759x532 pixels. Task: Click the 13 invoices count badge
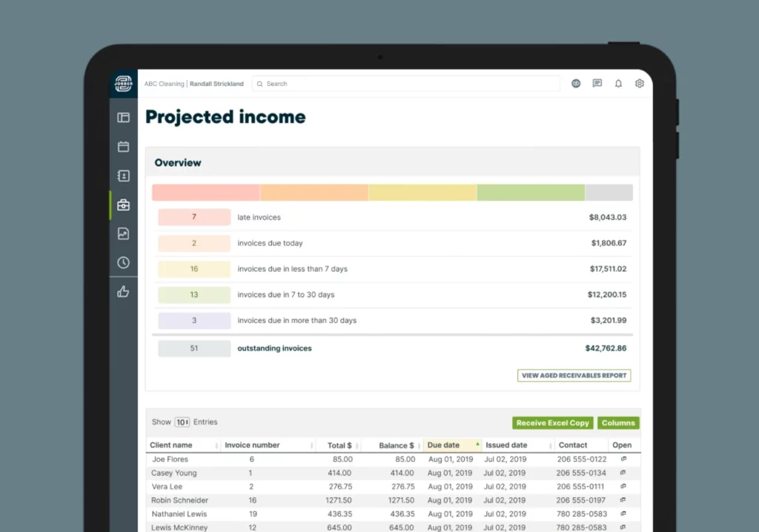tap(194, 294)
